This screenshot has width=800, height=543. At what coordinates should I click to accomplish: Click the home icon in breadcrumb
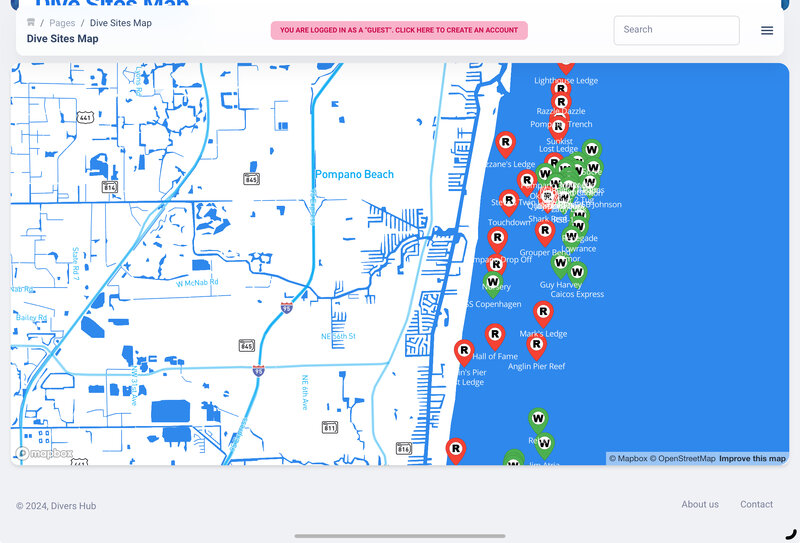pyautogui.click(x=31, y=22)
